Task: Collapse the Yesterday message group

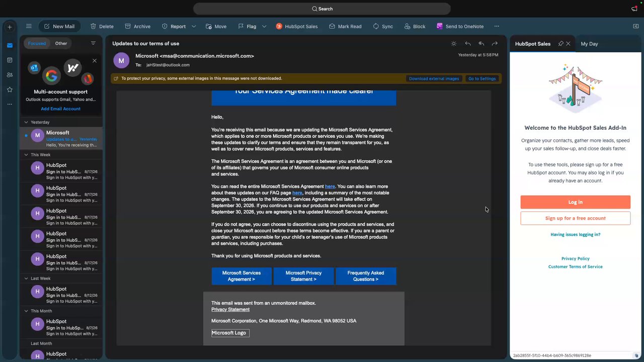Action: 26,122
